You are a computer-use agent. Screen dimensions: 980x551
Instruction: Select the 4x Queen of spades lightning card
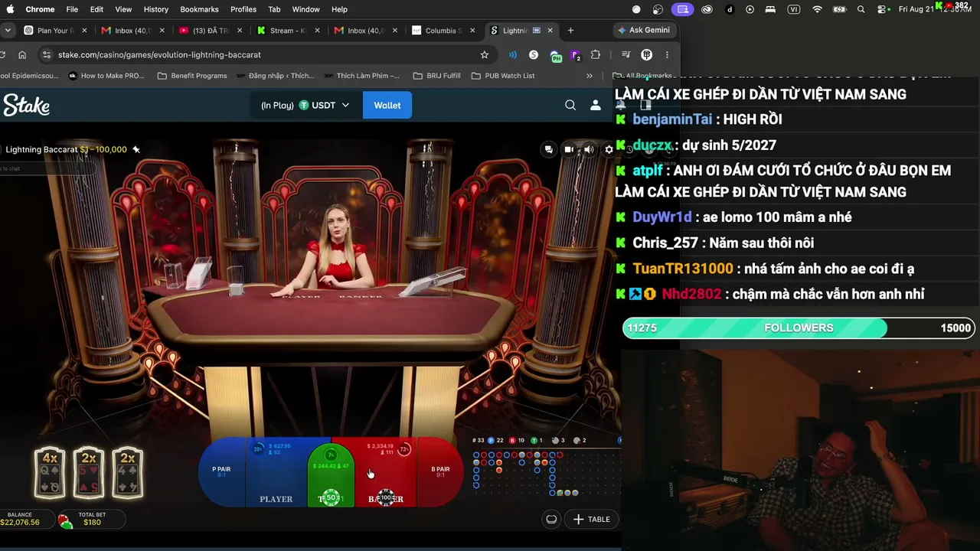(50, 473)
